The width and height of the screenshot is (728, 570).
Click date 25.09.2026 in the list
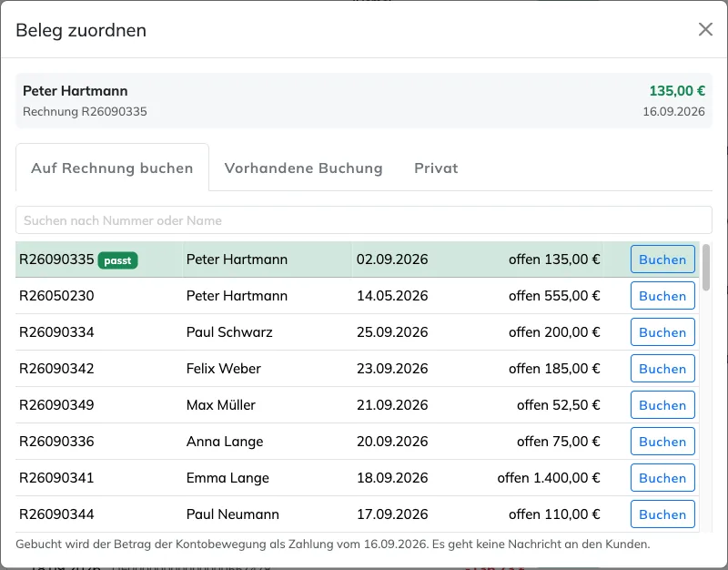coord(392,332)
